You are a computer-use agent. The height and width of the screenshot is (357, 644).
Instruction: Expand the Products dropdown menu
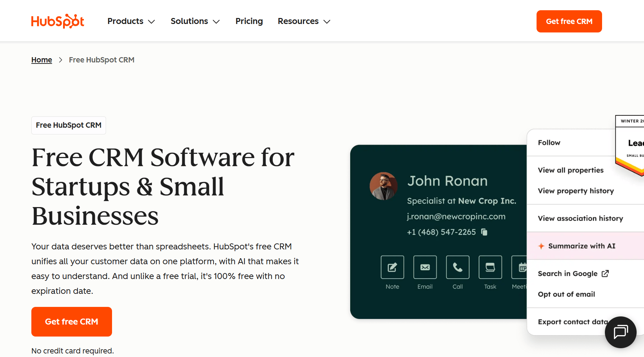point(131,21)
